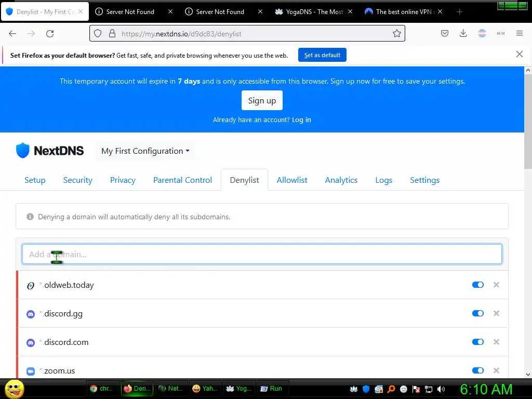Open the Setup tab
This screenshot has height=399, width=532.
coord(35,180)
